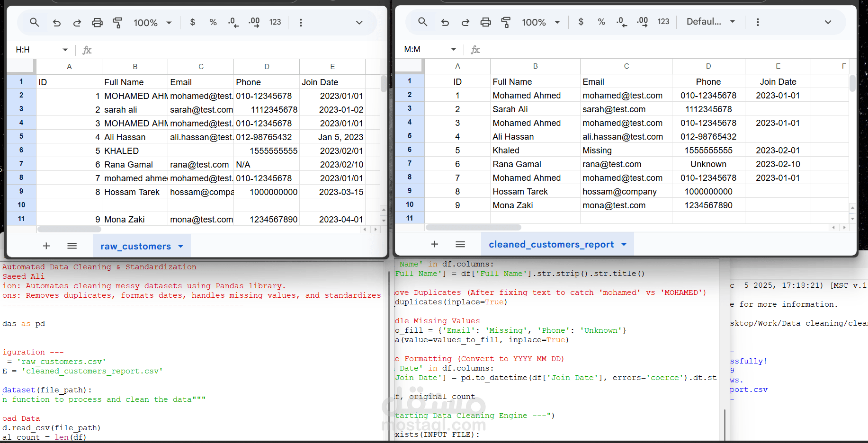Collapse the toolbar chevron in cleaned_customers_report spreadsheet
The height and width of the screenshot is (443, 868).
(828, 22)
